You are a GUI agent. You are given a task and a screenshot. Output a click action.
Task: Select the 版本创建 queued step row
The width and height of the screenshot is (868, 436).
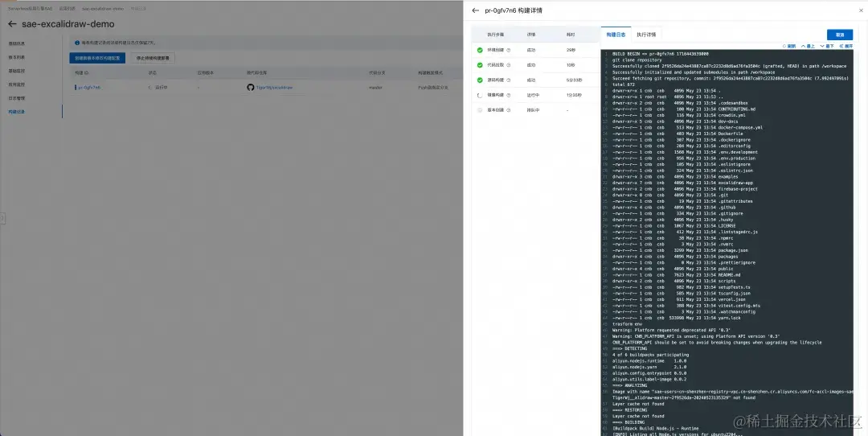(534, 110)
